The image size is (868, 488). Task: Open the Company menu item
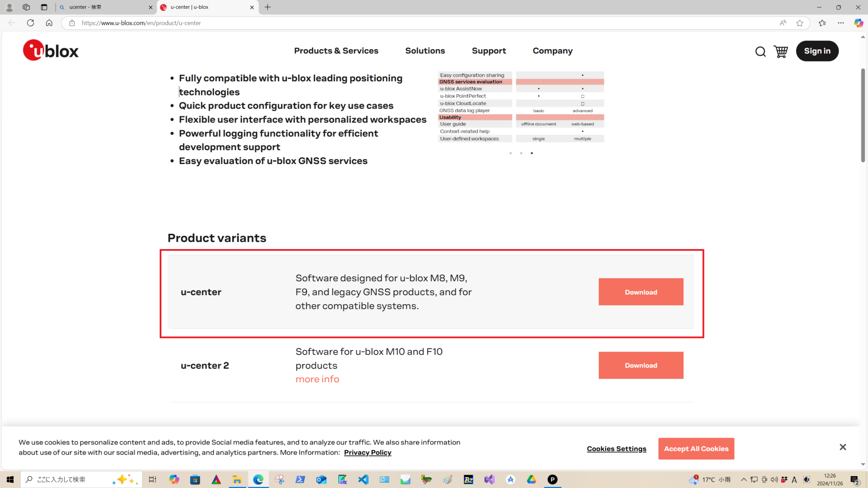click(x=552, y=51)
